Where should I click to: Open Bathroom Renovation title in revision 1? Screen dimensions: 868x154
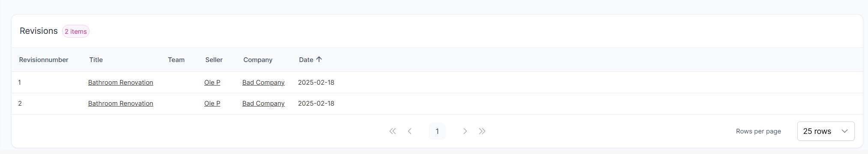click(121, 83)
